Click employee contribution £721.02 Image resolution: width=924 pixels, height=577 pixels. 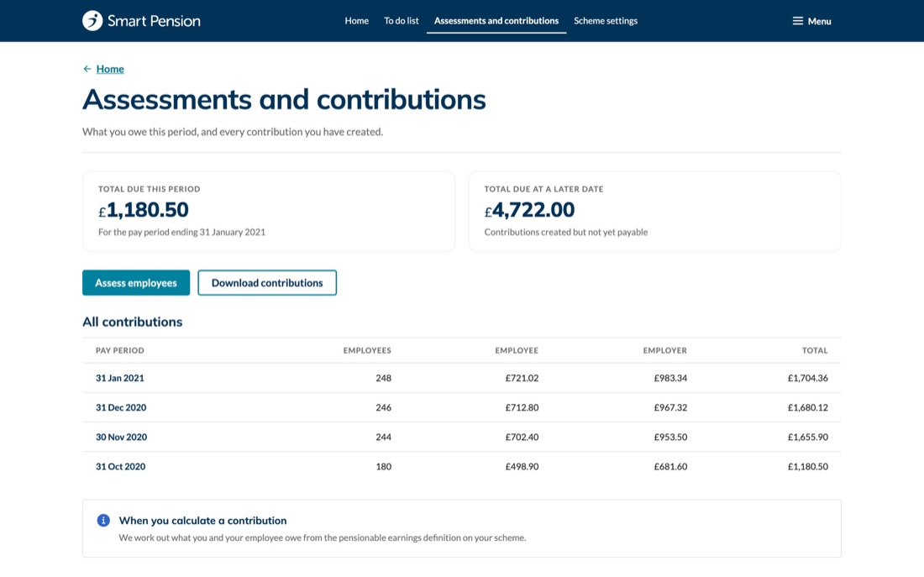522,379
